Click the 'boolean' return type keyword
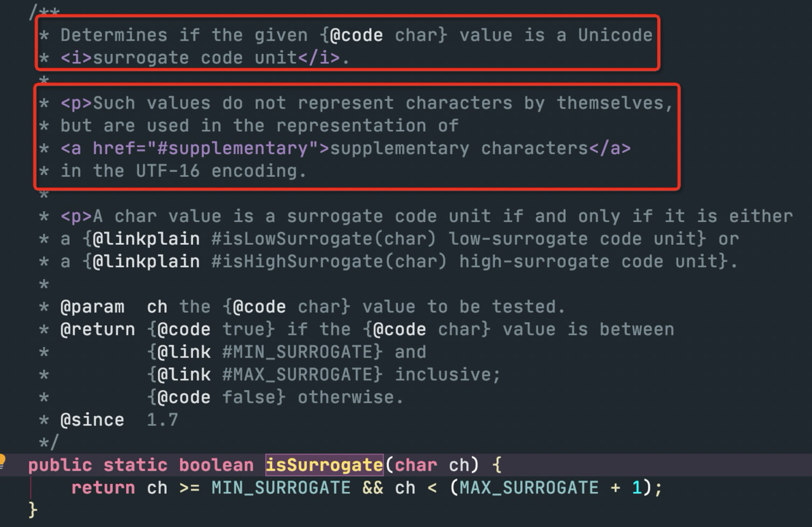Screen dimensions: 812x527 (x=216, y=465)
